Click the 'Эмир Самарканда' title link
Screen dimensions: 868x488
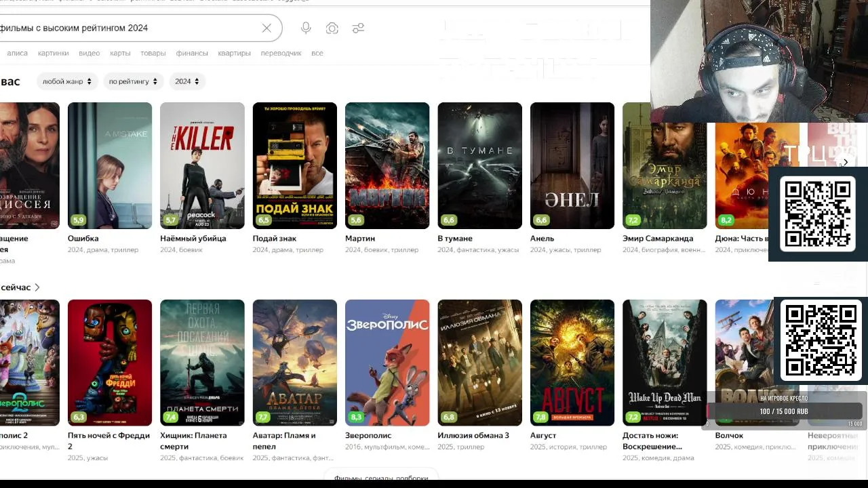[658, 239]
